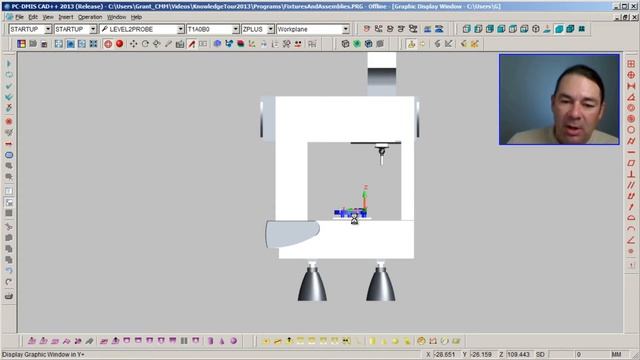Select the flatness parallelogram dimension icon
640x360 pixels.
[x=631, y=163]
